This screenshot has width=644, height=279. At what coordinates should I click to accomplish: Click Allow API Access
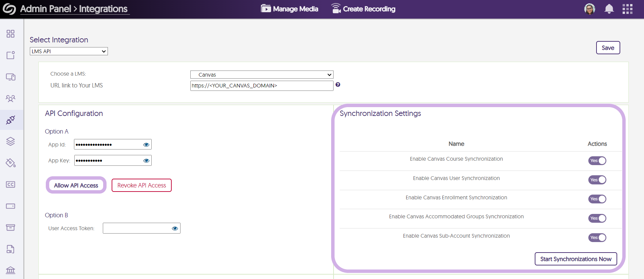click(x=76, y=185)
